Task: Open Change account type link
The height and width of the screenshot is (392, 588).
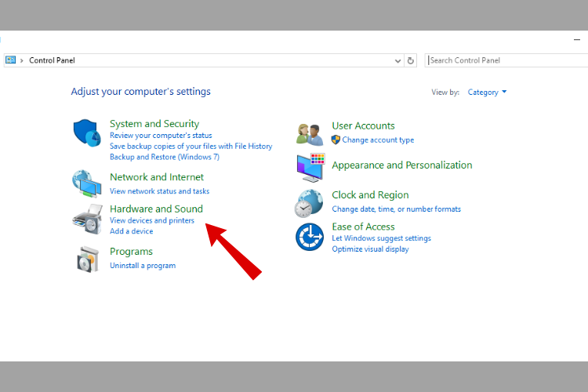Action: point(378,140)
